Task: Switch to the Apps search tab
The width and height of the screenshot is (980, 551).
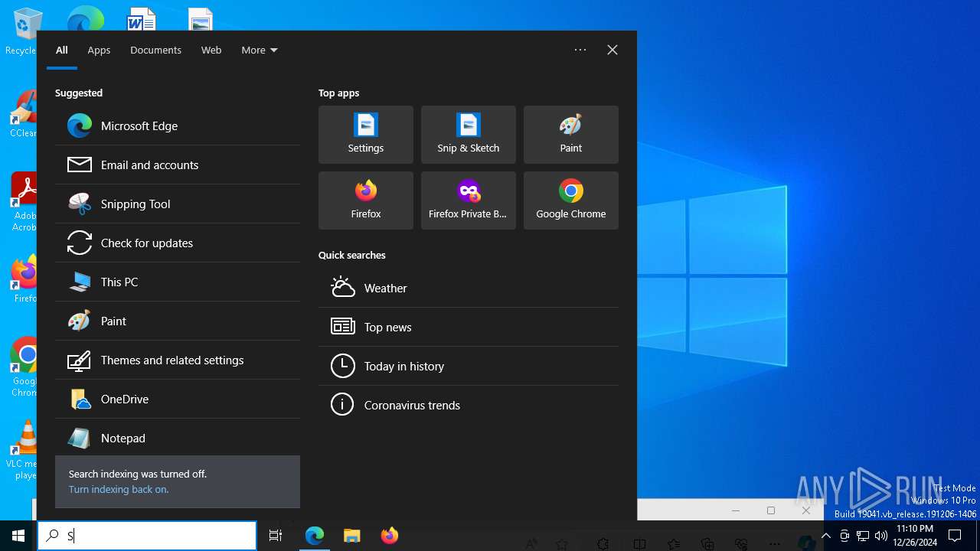Action: 99,51
